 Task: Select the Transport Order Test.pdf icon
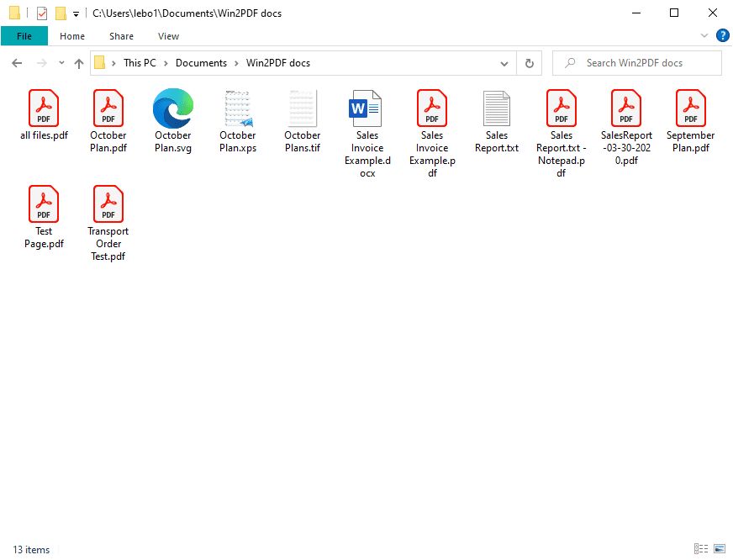(x=108, y=203)
